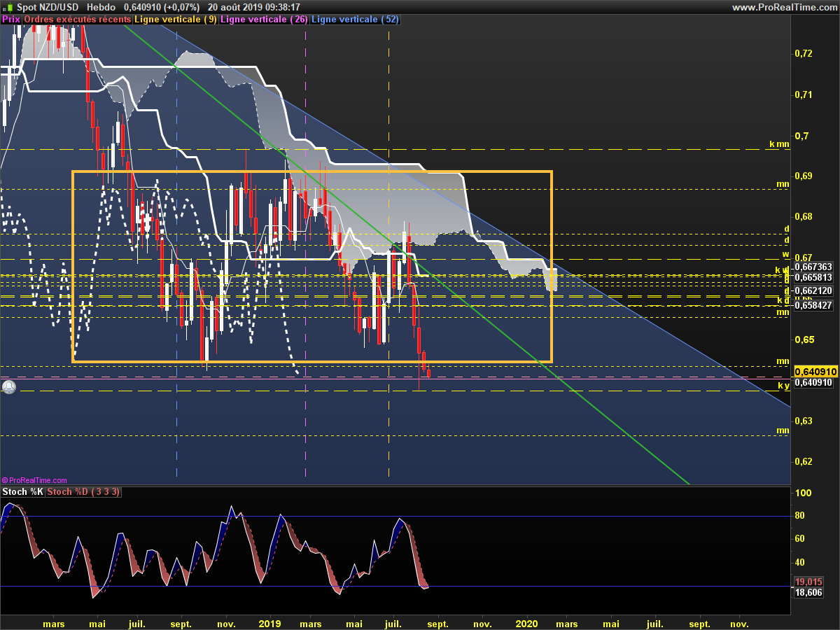Image resolution: width=840 pixels, height=630 pixels.
Task: Open the Stoch %K indicator label
Action: click(23, 492)
